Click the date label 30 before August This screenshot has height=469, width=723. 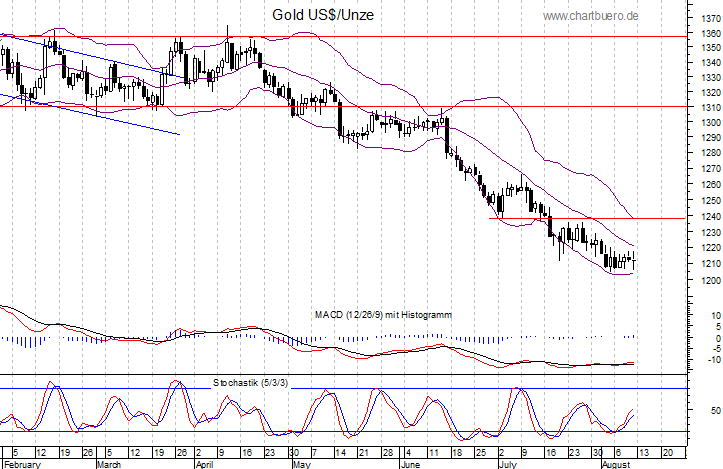(x=597, y=453)
